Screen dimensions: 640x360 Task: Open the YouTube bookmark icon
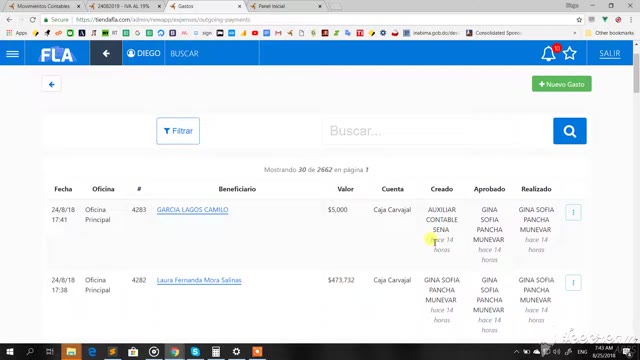[255, 33]
